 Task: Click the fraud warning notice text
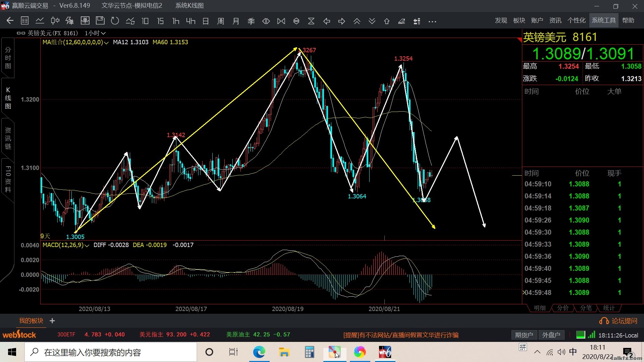pyautogui.click(x=401, y=335)
